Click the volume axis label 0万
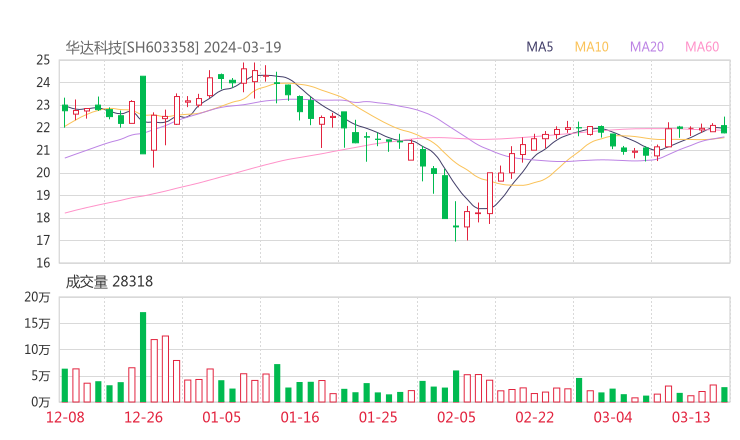The width and height of the screenshot is (740, 440). pyautogui.click(x=41, y=402)
